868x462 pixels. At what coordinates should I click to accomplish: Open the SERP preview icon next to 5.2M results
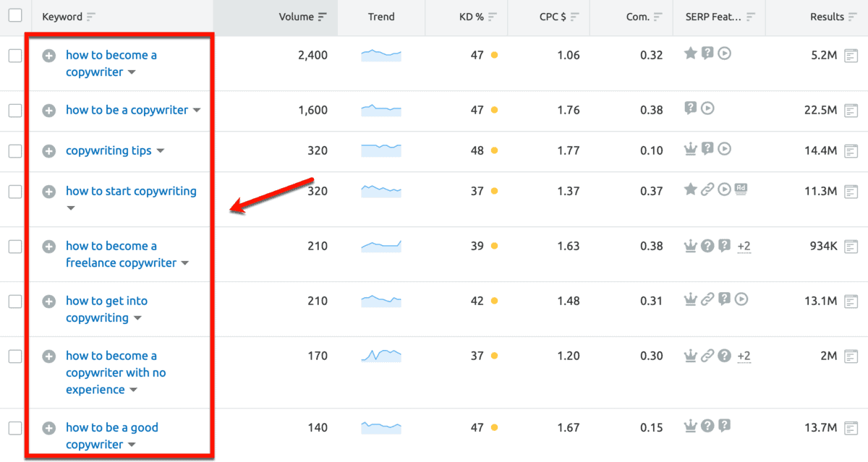(x=851, y=54)
